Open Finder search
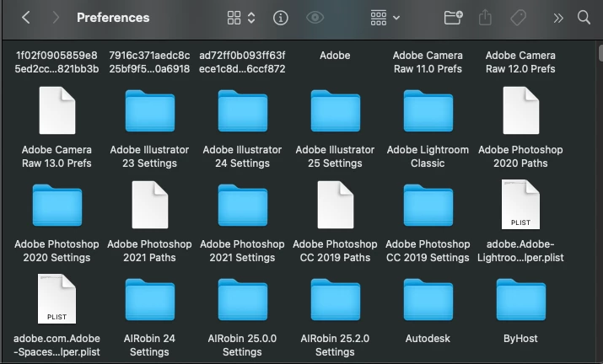This screenshot has height=364, width=603. point(584,18)
